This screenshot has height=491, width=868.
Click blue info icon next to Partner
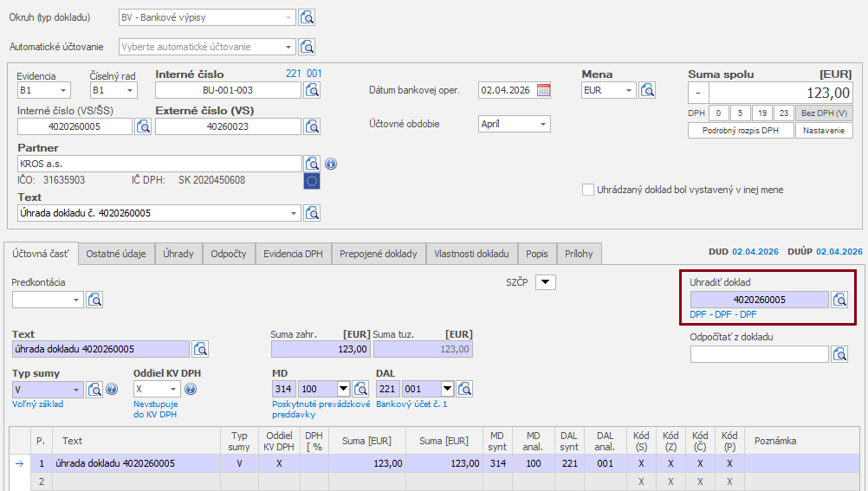pos(331,164)
